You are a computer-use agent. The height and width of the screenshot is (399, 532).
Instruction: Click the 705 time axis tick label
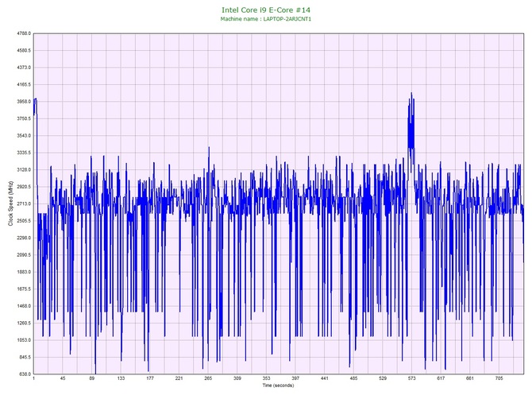[499, 378]
